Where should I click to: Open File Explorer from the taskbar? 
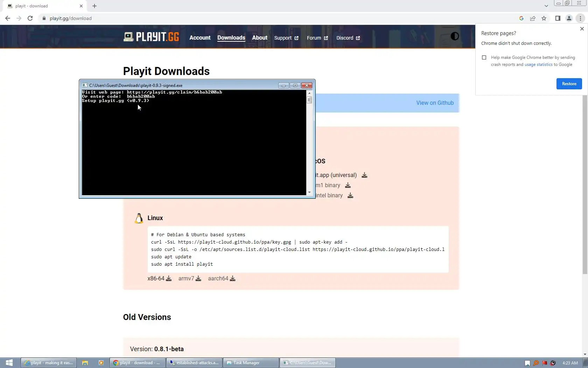point(85,363)
